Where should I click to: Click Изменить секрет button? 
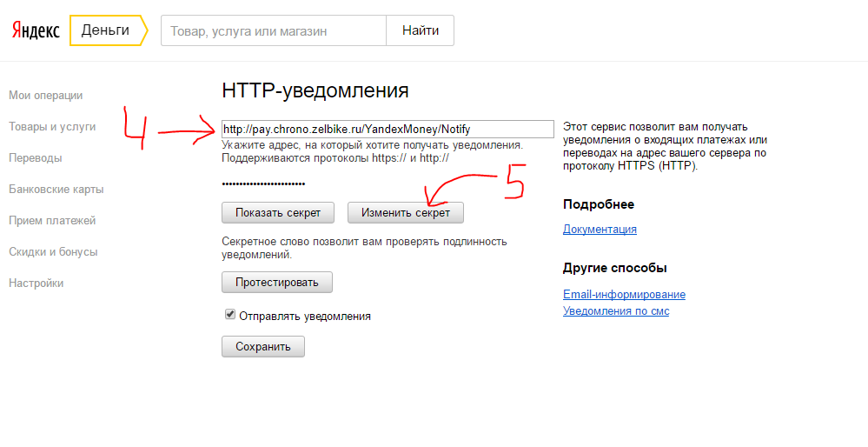406,213
